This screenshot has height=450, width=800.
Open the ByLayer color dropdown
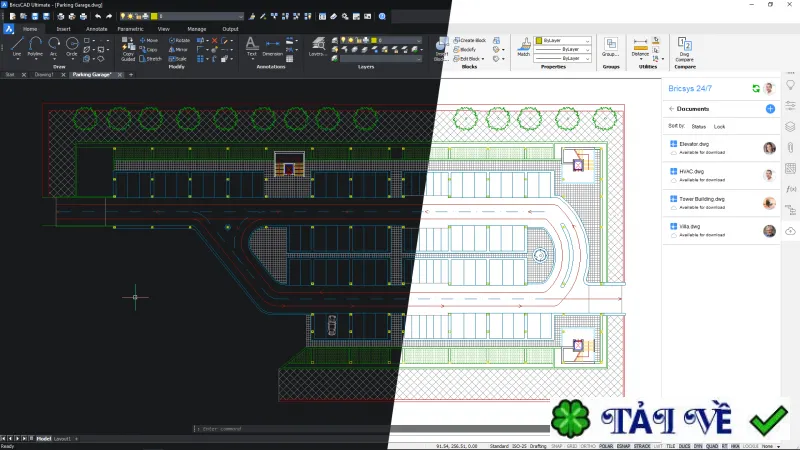563,40
